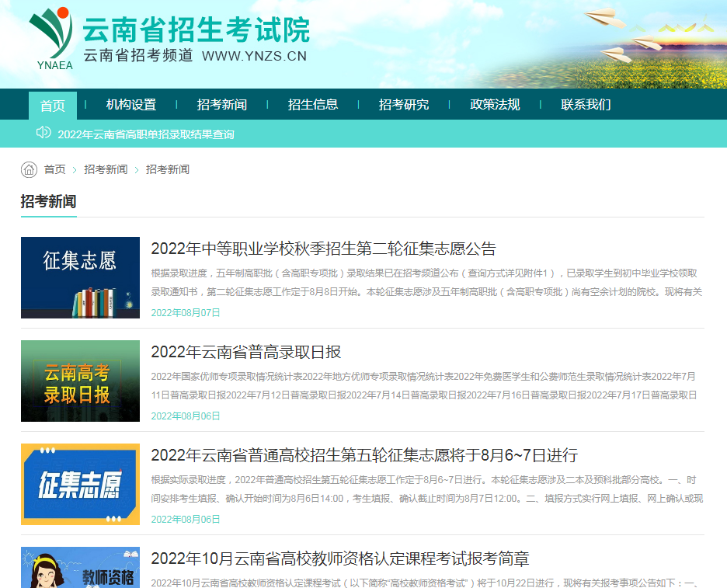Viewport: 727px width, 588px height.
Task: Go to 招考新闻 in the navigation bar
Action: 222,105
